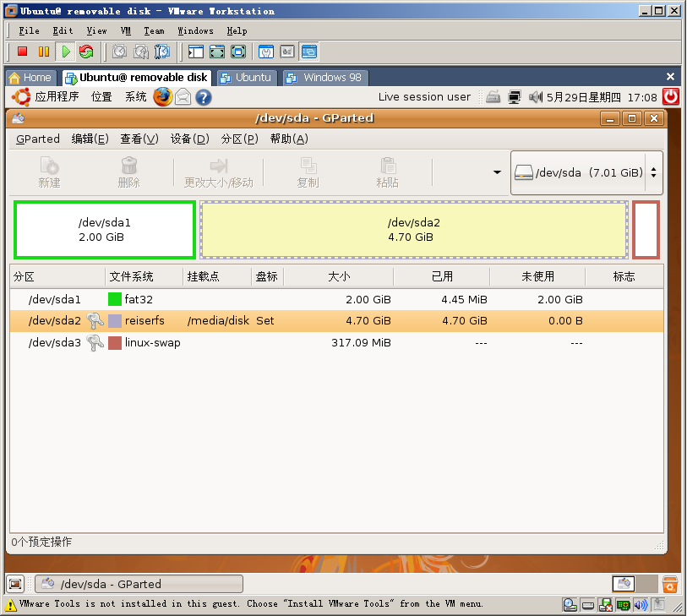Select the /dev/sda1 block in the disk map
This screenshot has height=616, width=687.
tap(105, 230)
